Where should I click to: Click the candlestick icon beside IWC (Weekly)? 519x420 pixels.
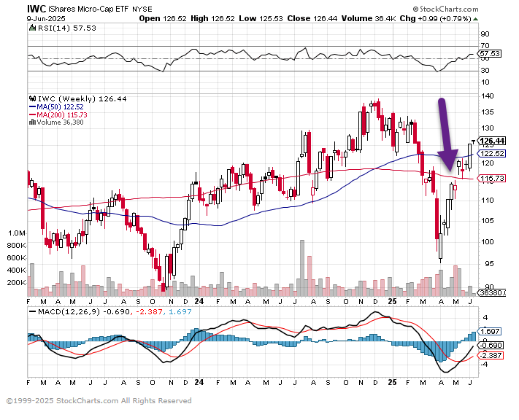(x=32, y=98)
